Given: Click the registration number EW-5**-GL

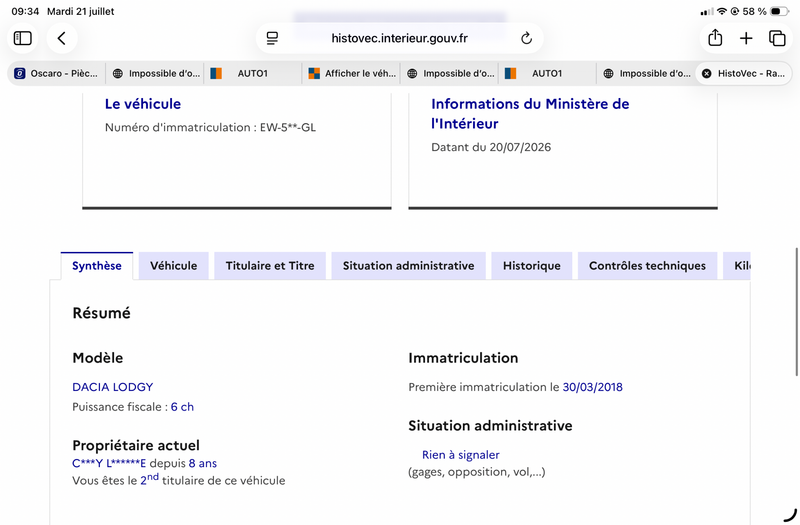Looking at the screenshot, I should [288, 128].
